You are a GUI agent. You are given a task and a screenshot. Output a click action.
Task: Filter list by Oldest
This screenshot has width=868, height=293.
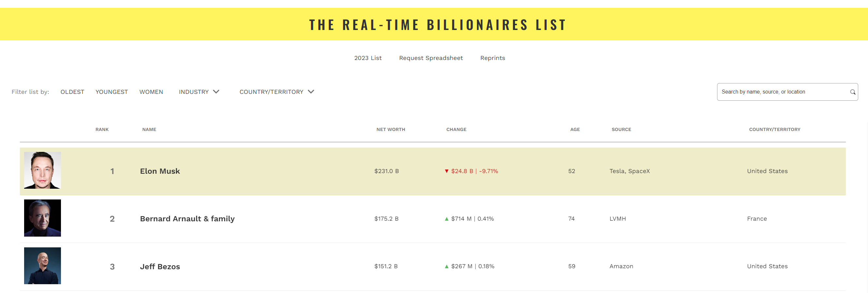[72, 92]
